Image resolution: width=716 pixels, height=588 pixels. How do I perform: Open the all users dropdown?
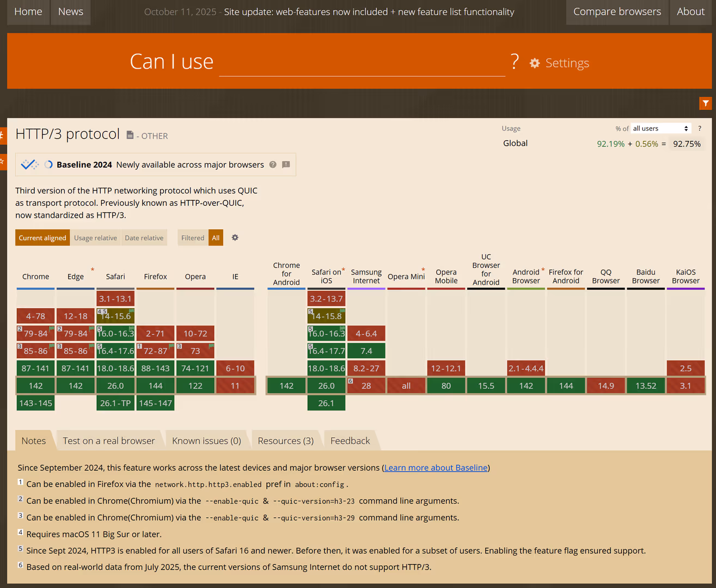660,128
